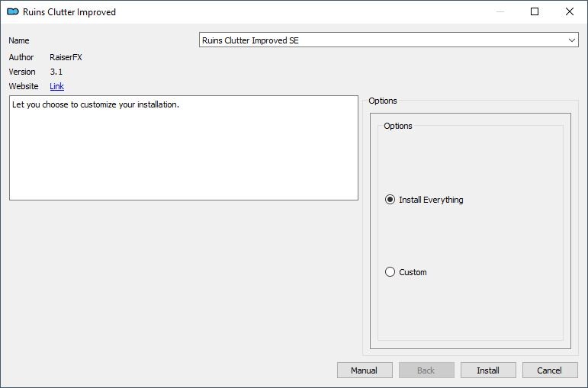Image resolution: width=588 pixels, height=388 pixels.
Task: Click the Ruins Clutter Improved SE name field
Action: [x=388, y=40]
